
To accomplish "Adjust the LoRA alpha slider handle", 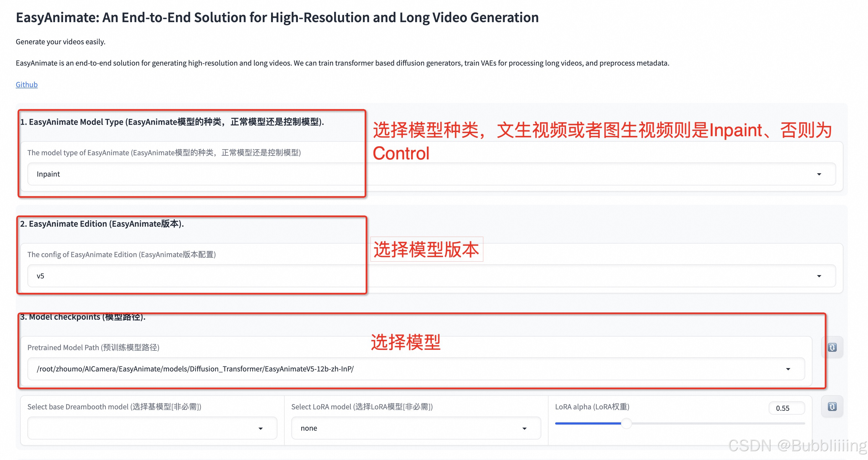I will 627,423.
